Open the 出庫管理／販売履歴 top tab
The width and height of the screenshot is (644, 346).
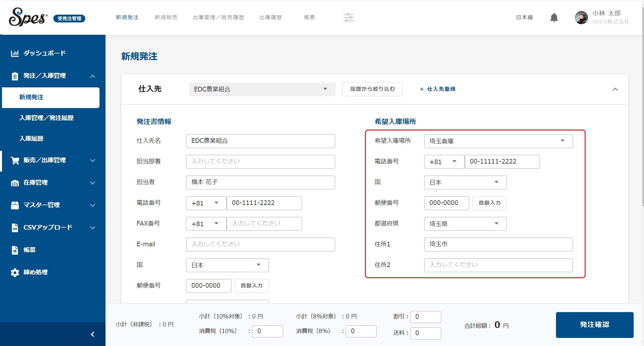click(218, 18)
